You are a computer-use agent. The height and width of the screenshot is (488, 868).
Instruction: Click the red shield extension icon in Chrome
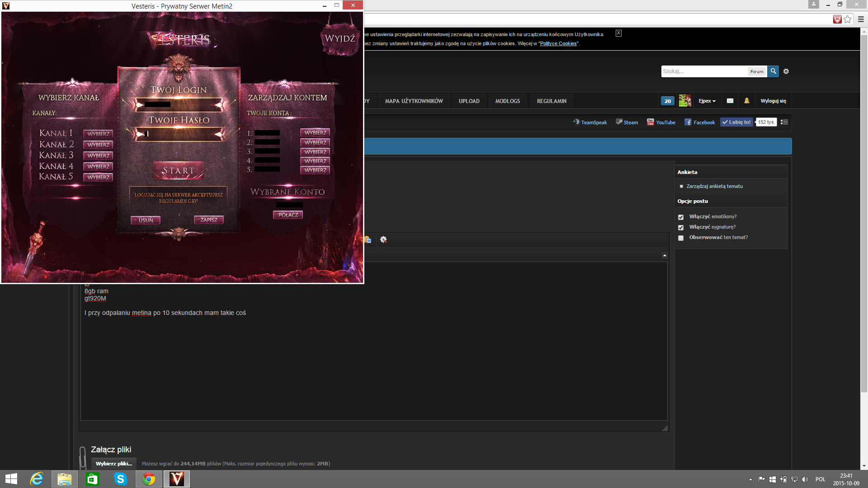837,19
